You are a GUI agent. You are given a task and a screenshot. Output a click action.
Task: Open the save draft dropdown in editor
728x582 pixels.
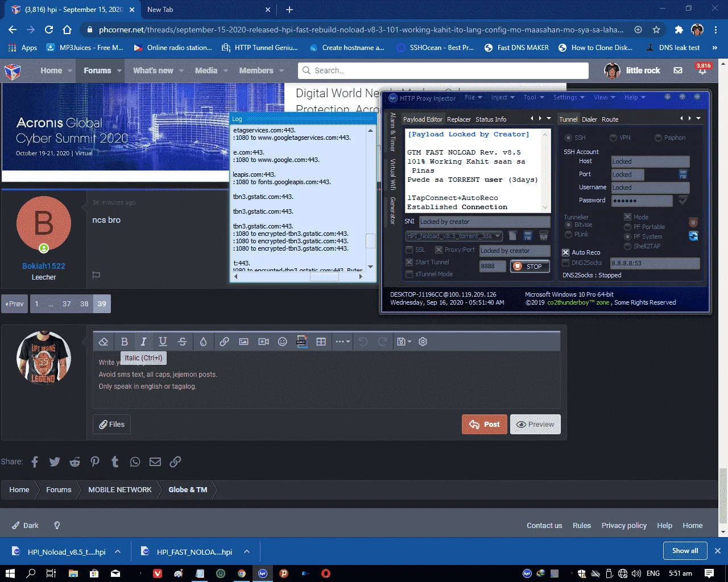404,342
